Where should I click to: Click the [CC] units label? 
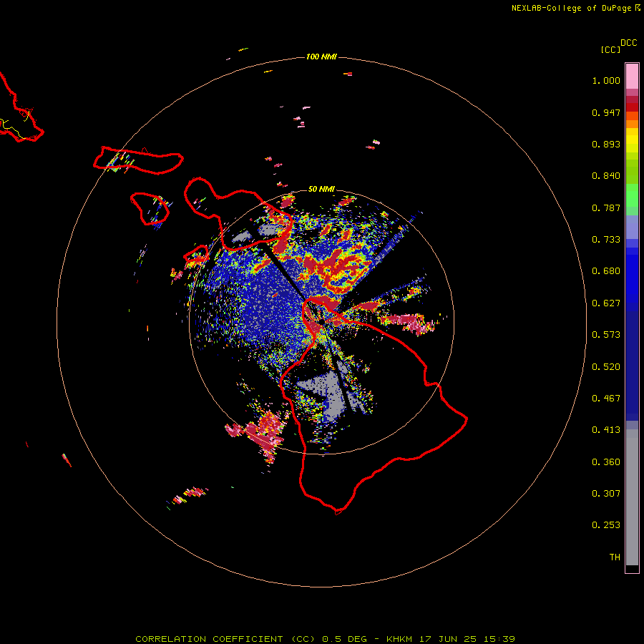(x=610, y=49)
